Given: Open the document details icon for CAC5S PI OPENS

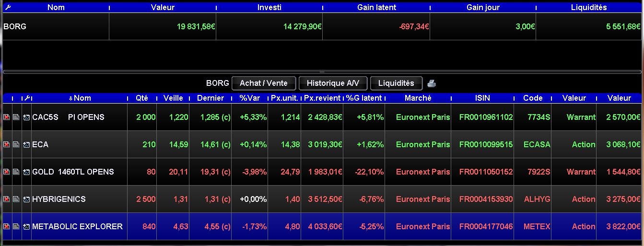Looking at the screenshot, I should pyautogui.click(x=16, y=117).
